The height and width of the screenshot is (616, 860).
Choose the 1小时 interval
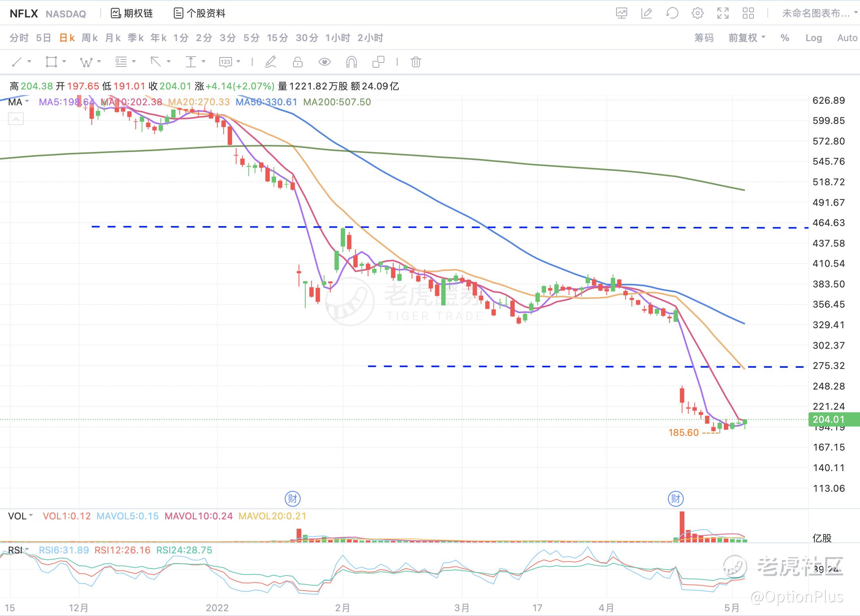338,38
